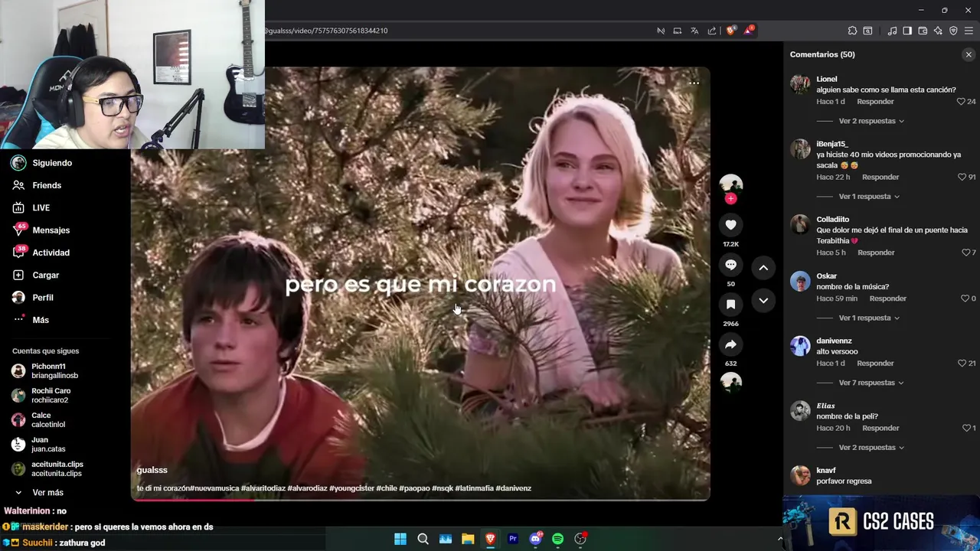Open Rochii Caro followed account
This screenshot has width=980, height=551.
click(x=51, y=396)
